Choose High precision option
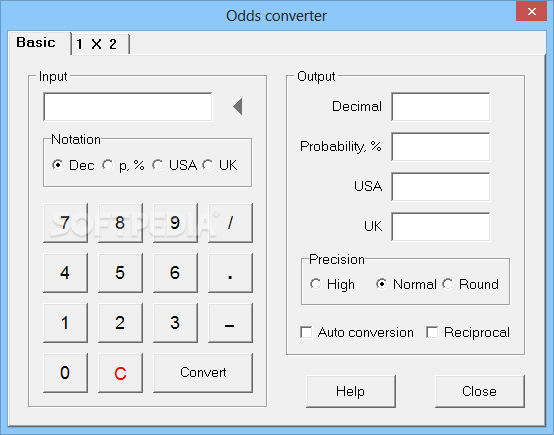The height and width of the screenshot is (435, 554). point(315,284)
